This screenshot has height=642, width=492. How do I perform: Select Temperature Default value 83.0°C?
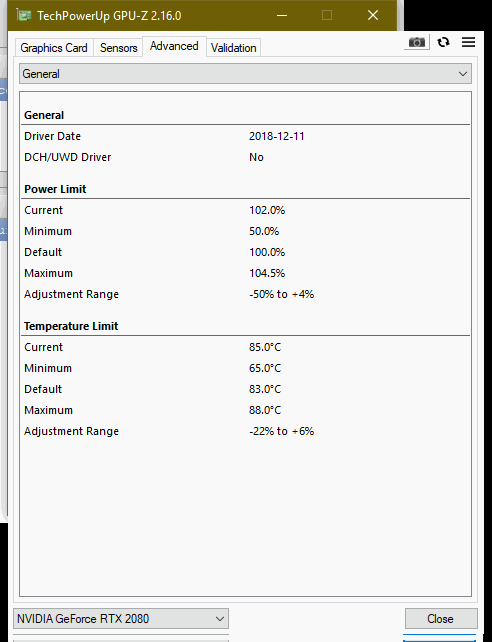click(265, 389)
